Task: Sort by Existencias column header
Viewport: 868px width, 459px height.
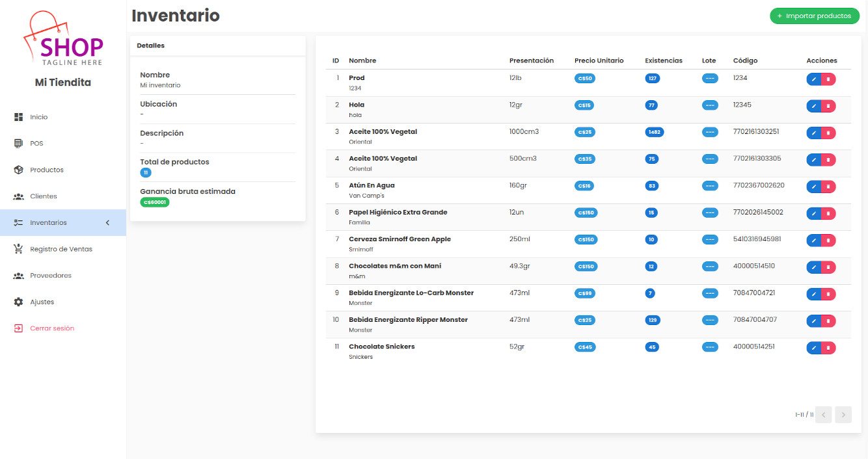Action: coord(664,60)
